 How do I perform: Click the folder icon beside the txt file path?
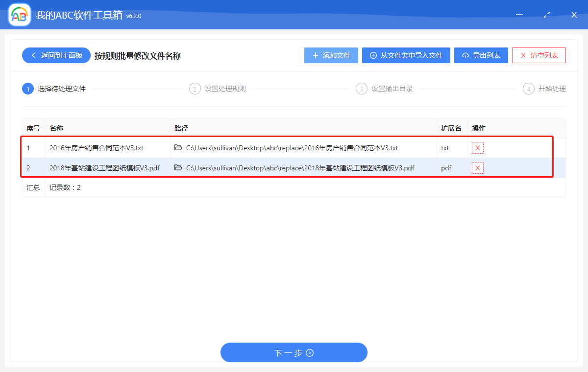178,147
